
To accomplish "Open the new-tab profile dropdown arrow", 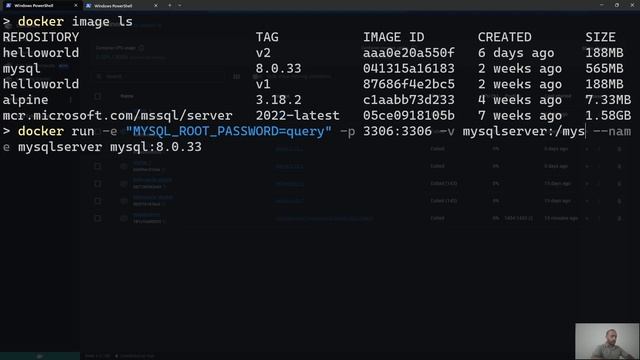I will pyautogui.click(x=180, y=6).
